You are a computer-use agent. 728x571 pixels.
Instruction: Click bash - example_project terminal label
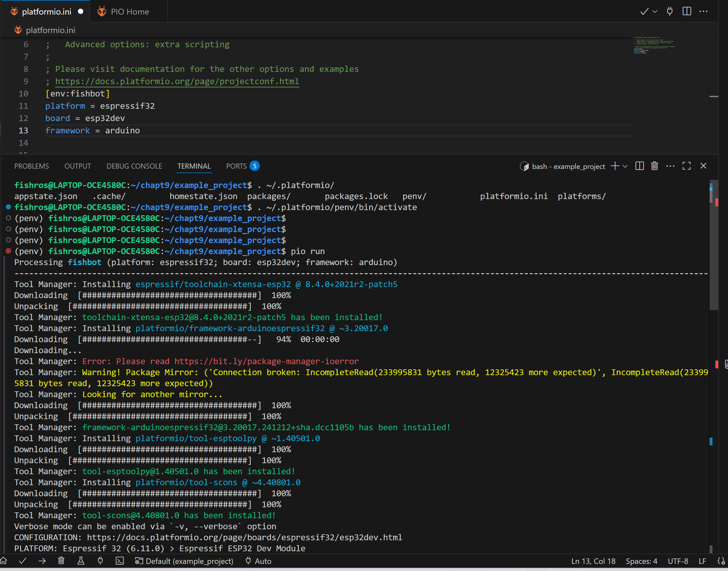568,166
